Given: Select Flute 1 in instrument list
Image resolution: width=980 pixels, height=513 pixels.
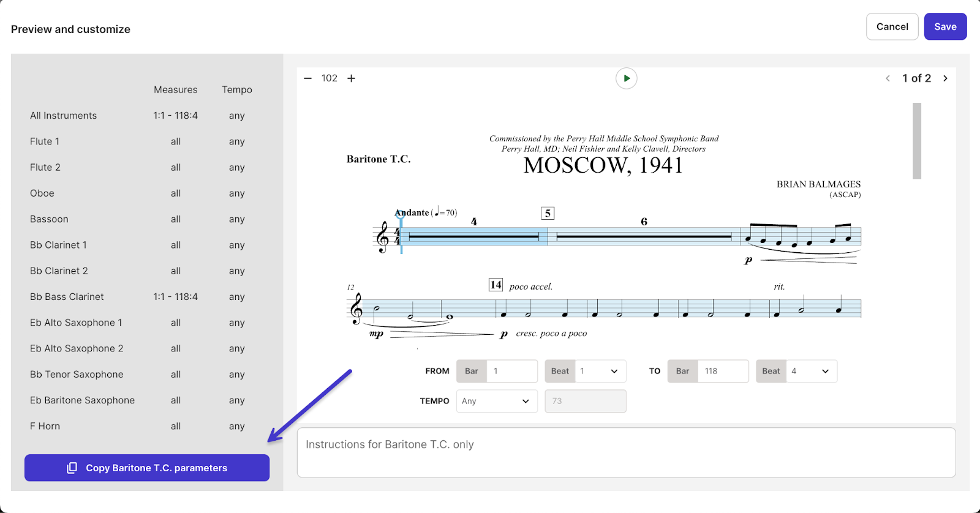Looking at the screenshot, I should click(147, 141).
